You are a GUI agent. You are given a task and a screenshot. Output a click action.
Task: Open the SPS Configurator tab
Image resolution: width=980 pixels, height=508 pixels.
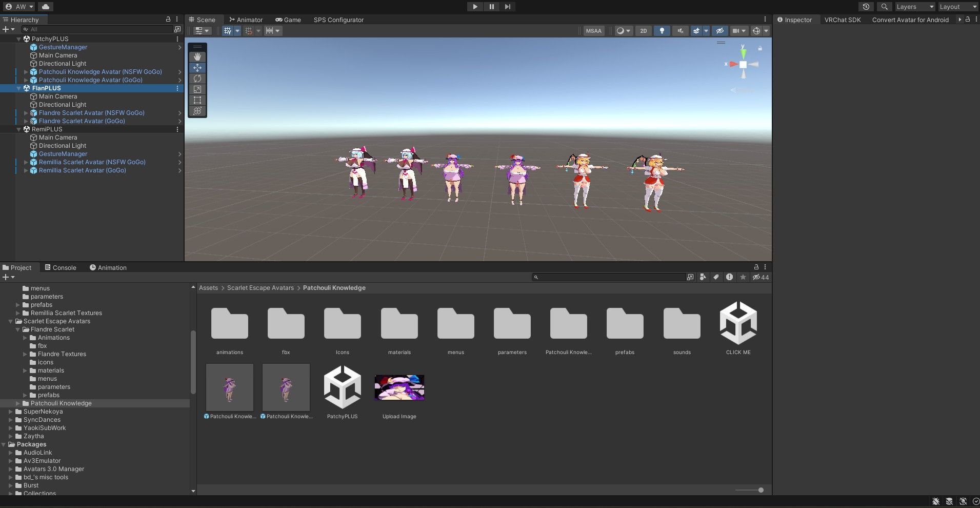coord(338,20)
